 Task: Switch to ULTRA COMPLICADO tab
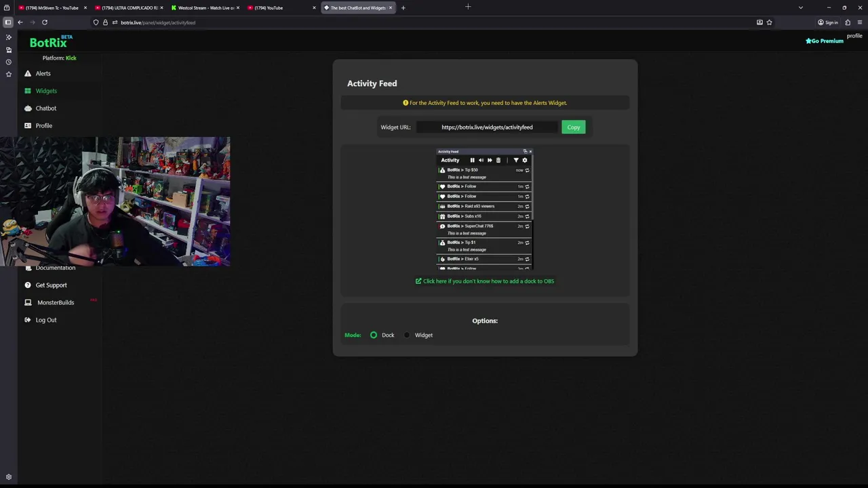(x=129, y=8)
